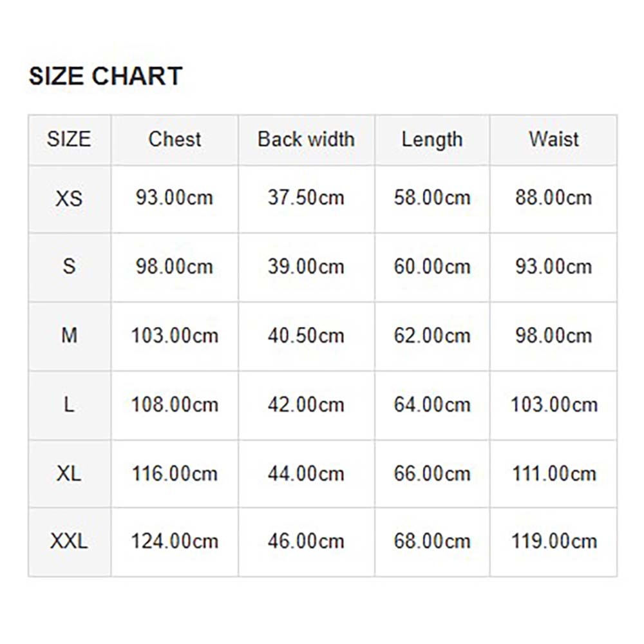
Task: Click the Waist column header
Action: click(x=553, y=139)
